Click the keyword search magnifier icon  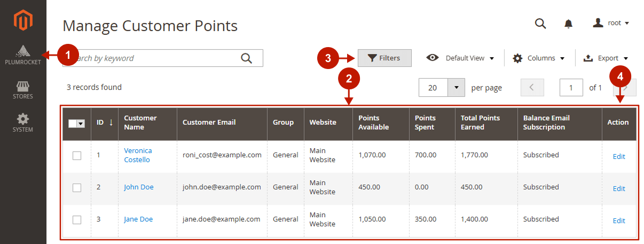pyautogui.click(x=246, y=58)
